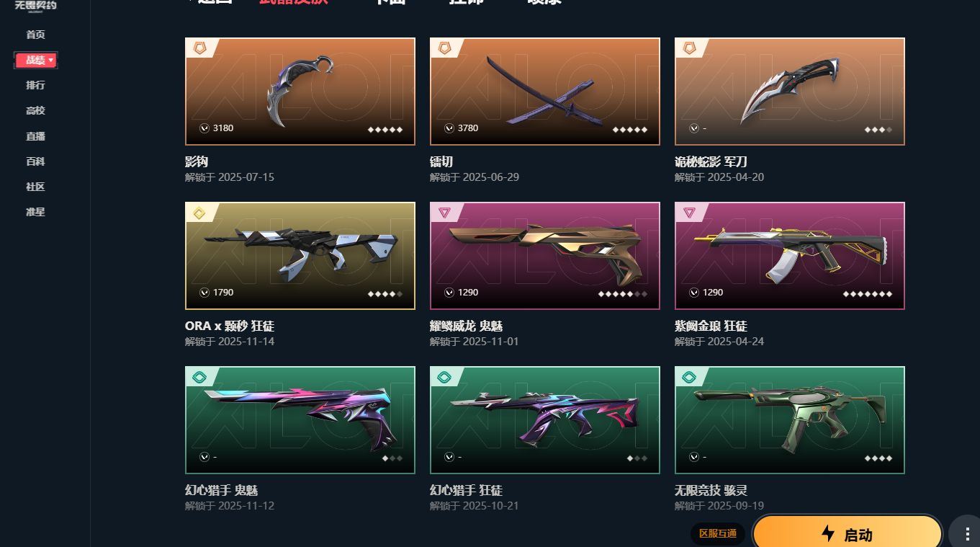Click the 区服互通 server label
Viewport: 980px width, 547px height.
(718, 533)
